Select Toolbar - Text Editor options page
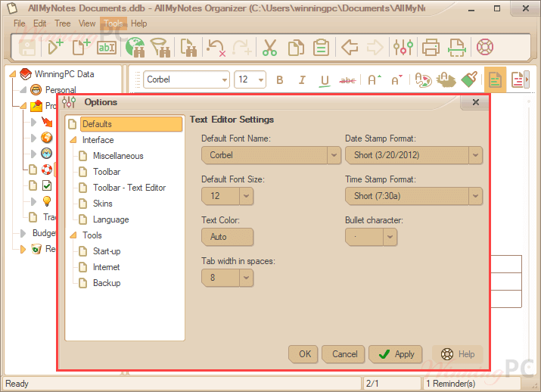Image resolution: width=541 pixels, height=392 pixels. [x=129, y=188]
